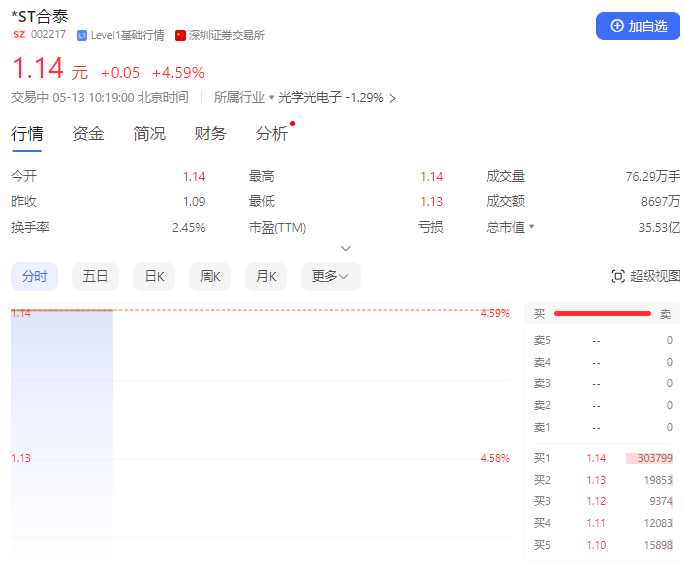The height and width of the screenshot is (568, 684).
Task: Click the 成交额 value 8697万
Action: pyautogui.click(x=660, y=202)
